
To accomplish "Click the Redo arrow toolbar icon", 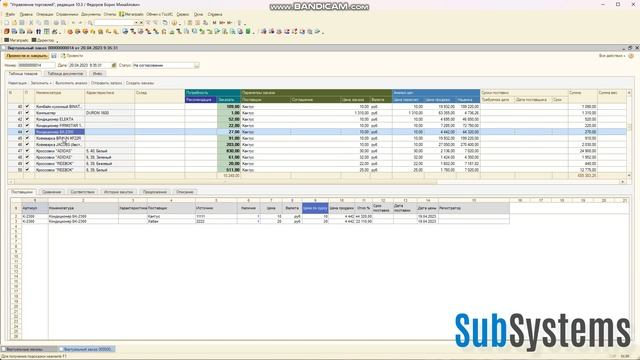I will pos(80,22).
